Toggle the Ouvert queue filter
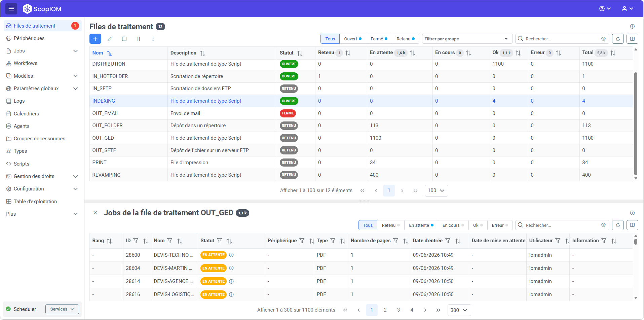The height and width of the screenshot is (320, 644). (353, 39)
